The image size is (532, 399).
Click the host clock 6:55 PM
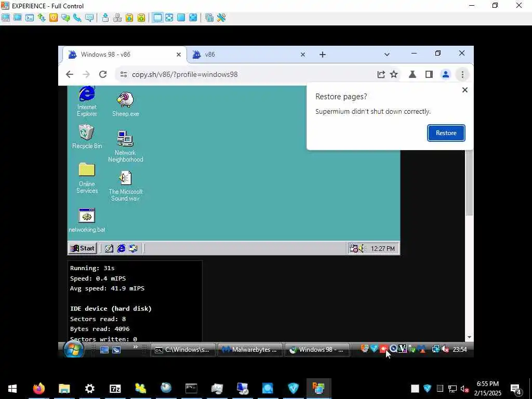487,384
